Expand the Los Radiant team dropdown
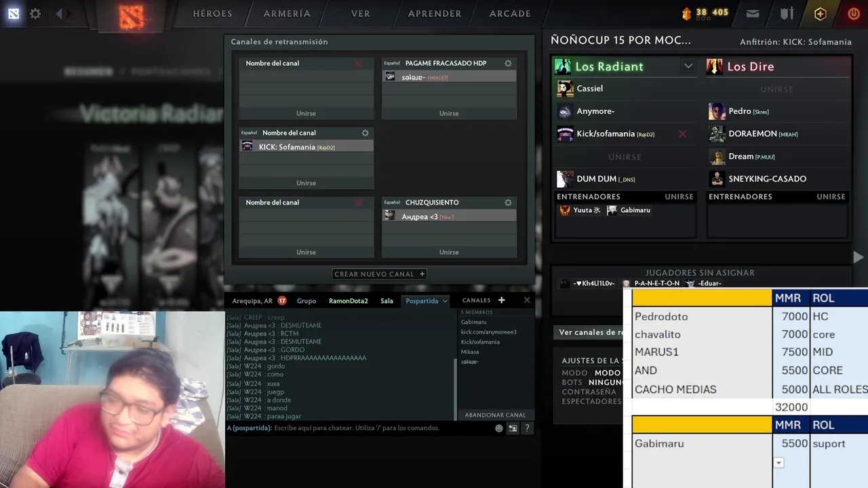 pos(688,66)
